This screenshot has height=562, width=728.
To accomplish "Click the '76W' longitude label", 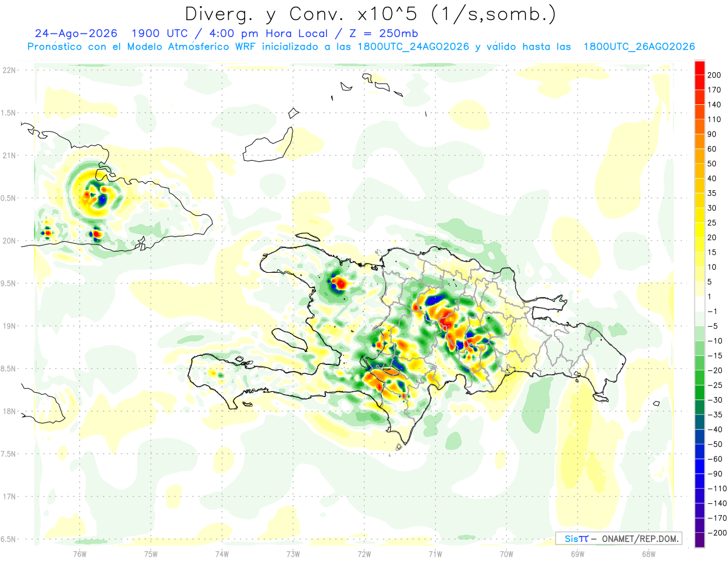I will click(79, 554).
